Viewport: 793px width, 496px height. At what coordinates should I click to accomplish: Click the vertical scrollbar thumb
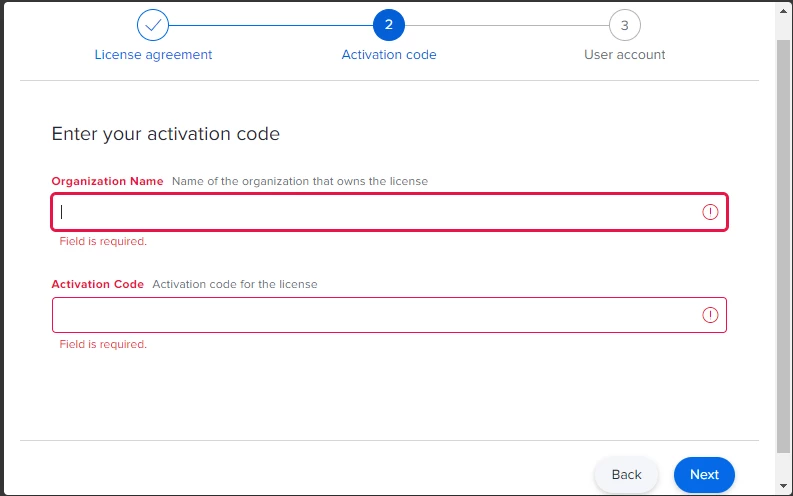pos(783,246)
